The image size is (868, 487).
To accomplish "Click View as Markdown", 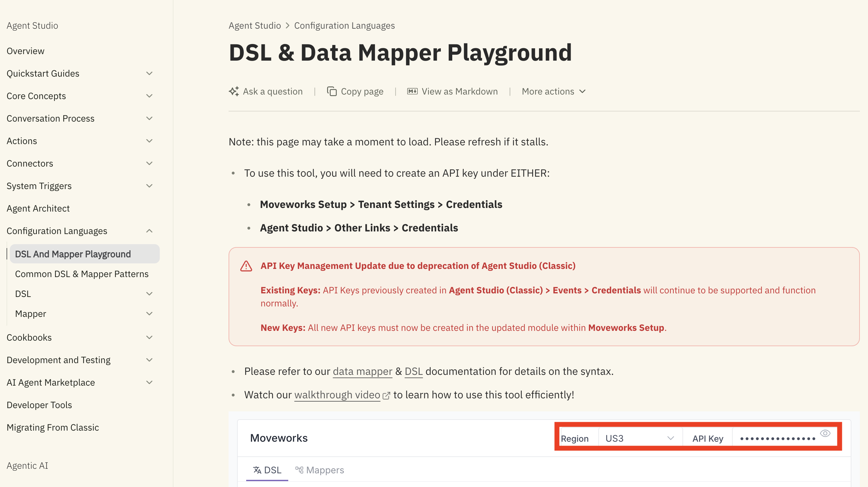I will point(452,91).
